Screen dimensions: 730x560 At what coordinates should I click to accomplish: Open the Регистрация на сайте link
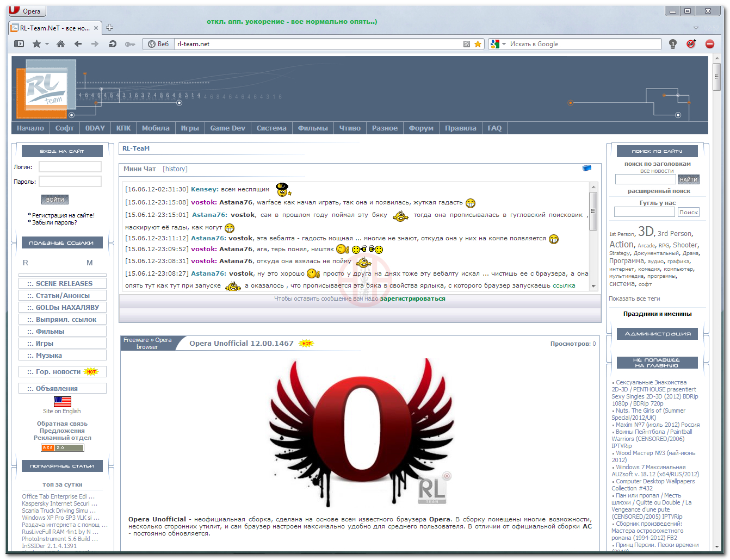pyautogui.click(x=63, y=215)
